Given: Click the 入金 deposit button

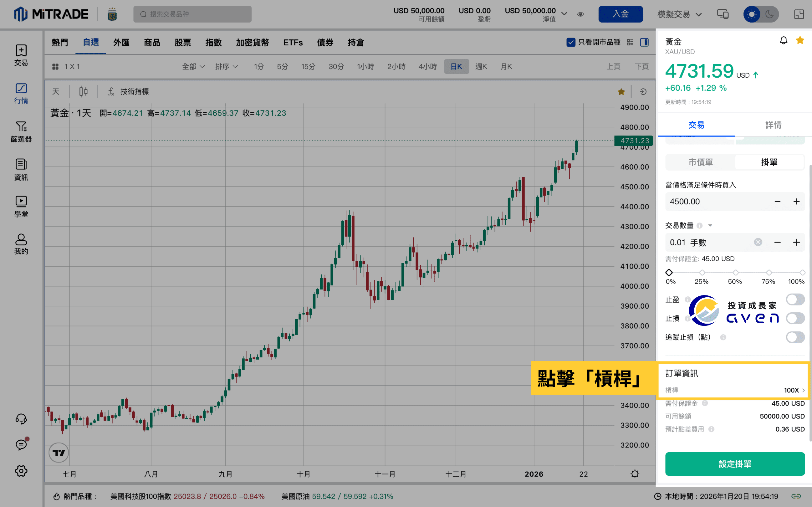Looking at the screenshot, I should click(x=620, y=14).
